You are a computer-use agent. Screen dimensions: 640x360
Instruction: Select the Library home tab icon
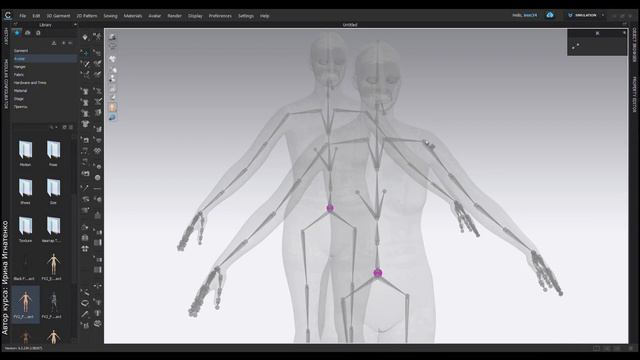pos(38,33)
